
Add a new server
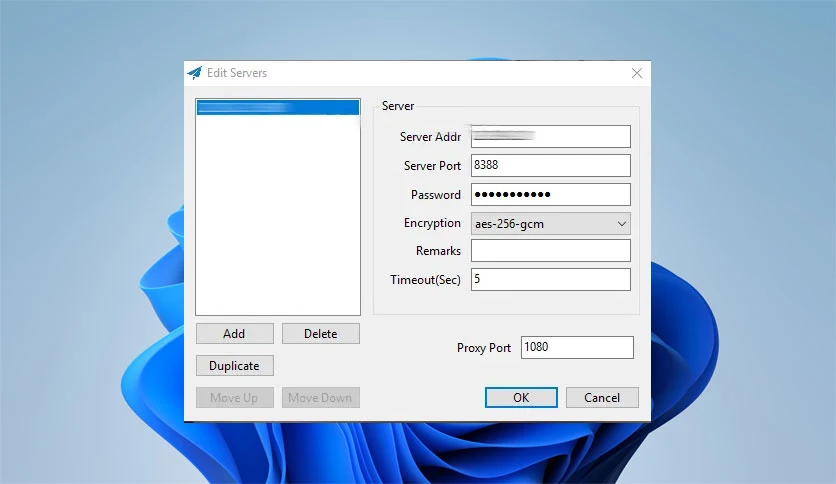click(x=235, y=334)
